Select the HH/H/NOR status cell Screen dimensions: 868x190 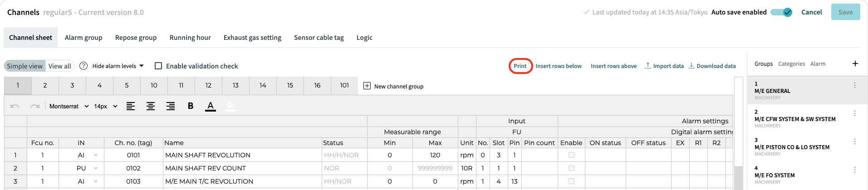tap(344, 155)
